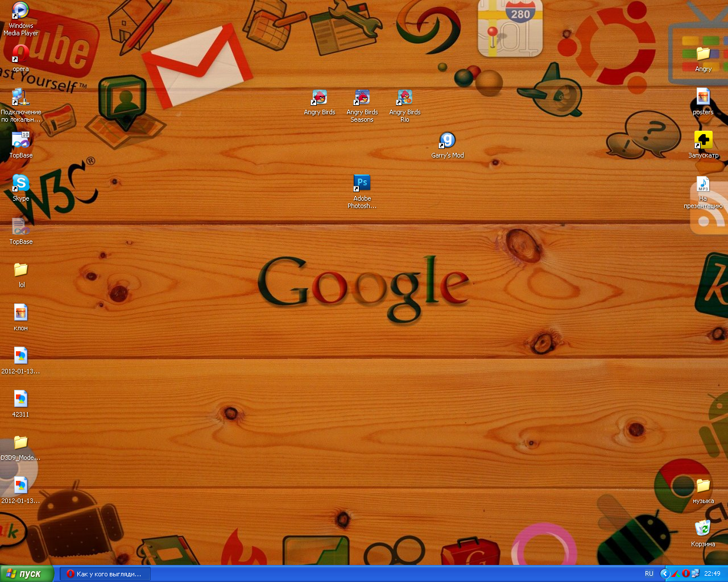Click the пуск Start button

coord(27,573)
